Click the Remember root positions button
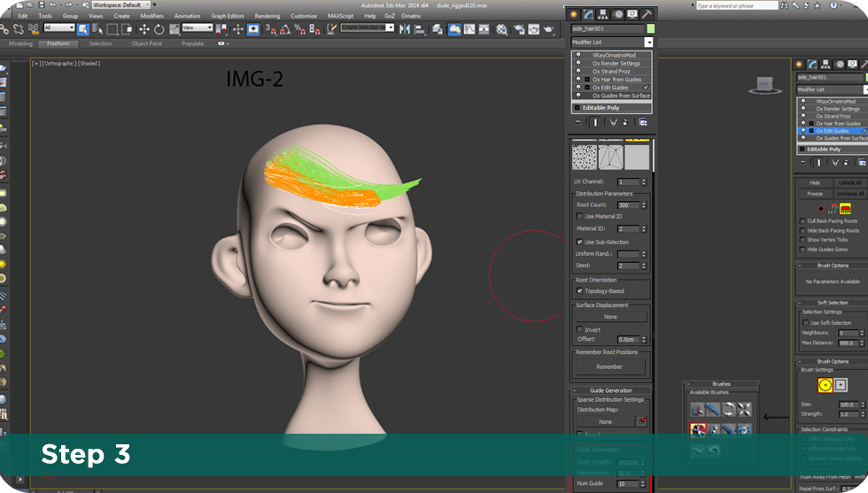 [x=609, y=366]
